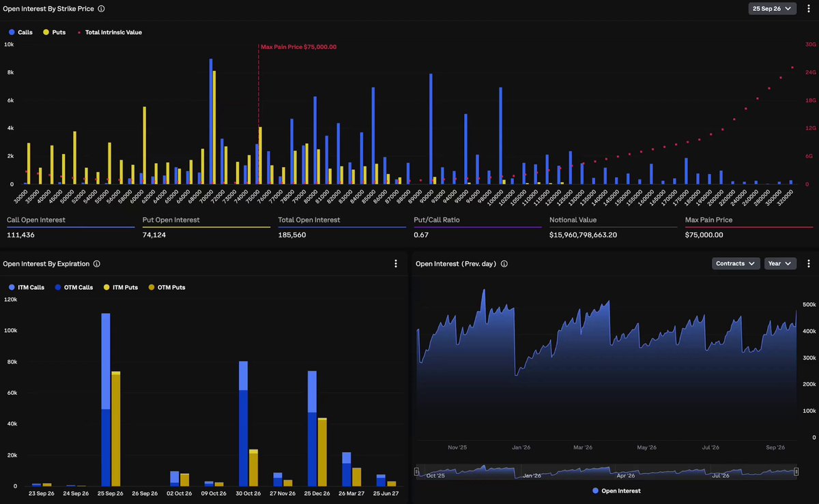819x504 pixels.
Task: Expand the Contracts unit dropdown
Action: click(736, 264)
